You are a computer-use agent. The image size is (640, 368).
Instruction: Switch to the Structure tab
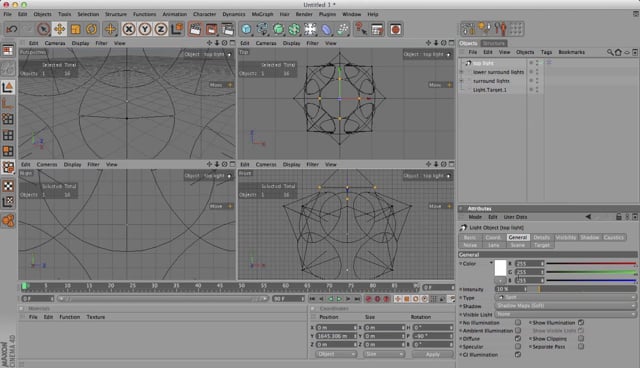point(494,43)
